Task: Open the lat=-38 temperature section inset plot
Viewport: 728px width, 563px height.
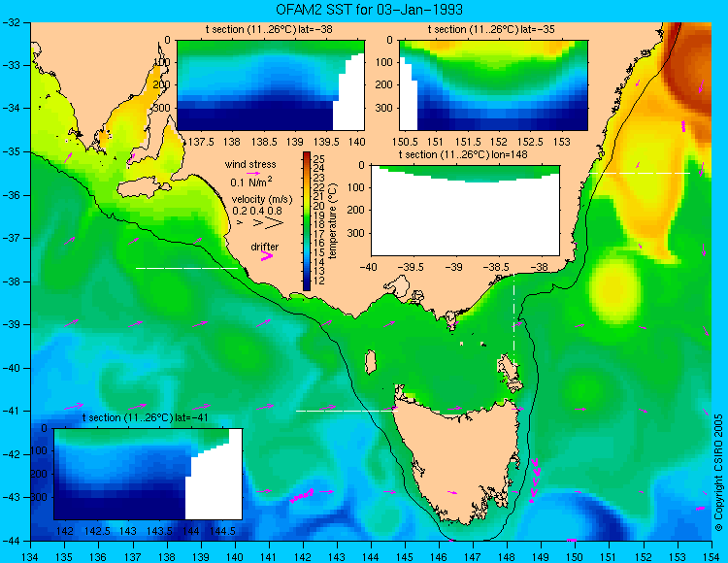Action: point(271,85)
